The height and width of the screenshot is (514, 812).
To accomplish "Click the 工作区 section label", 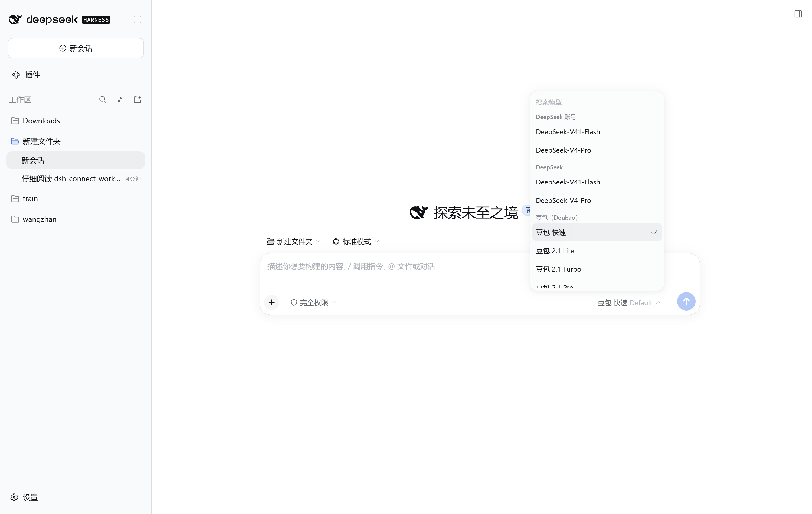I will click(20, 100).
